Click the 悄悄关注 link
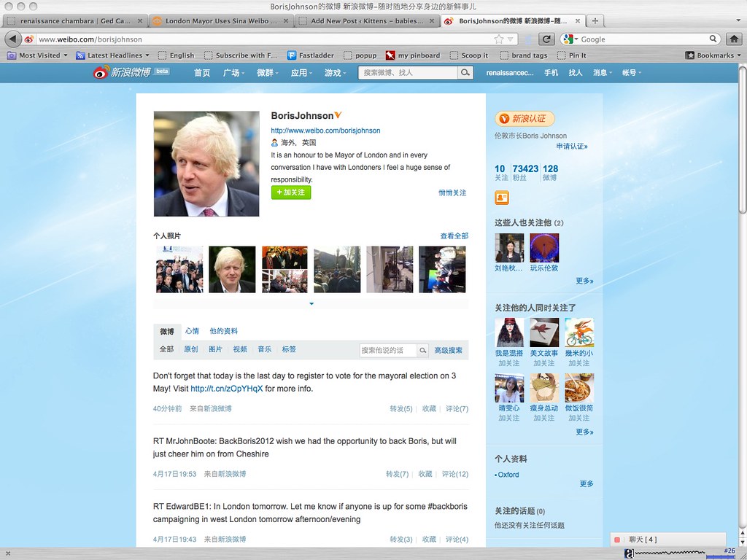747x560 pixels. pyautogui.click(x=452, y=192)
